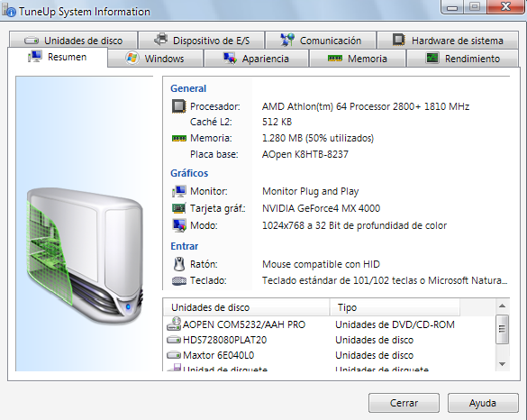The width and height of the screenshot is (527, 420).
Task: Click the 1.280 MB memory value
Action: click(318, 138)
